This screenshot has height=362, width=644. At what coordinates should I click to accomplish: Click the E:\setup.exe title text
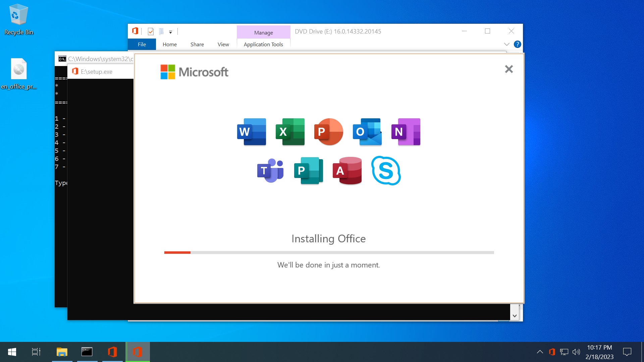point(97,72)
